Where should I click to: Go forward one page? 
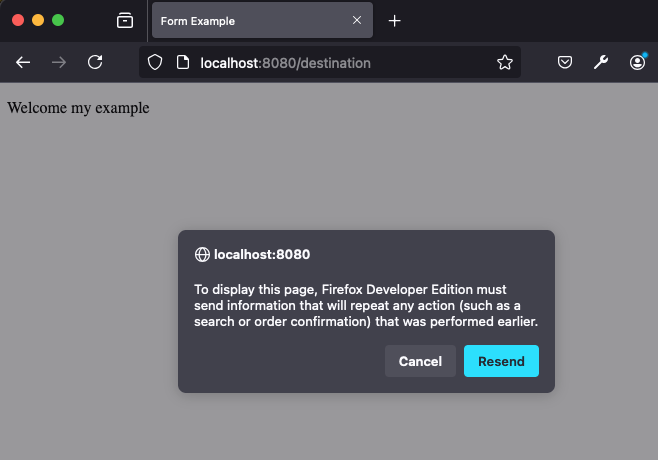click(59, 62)
